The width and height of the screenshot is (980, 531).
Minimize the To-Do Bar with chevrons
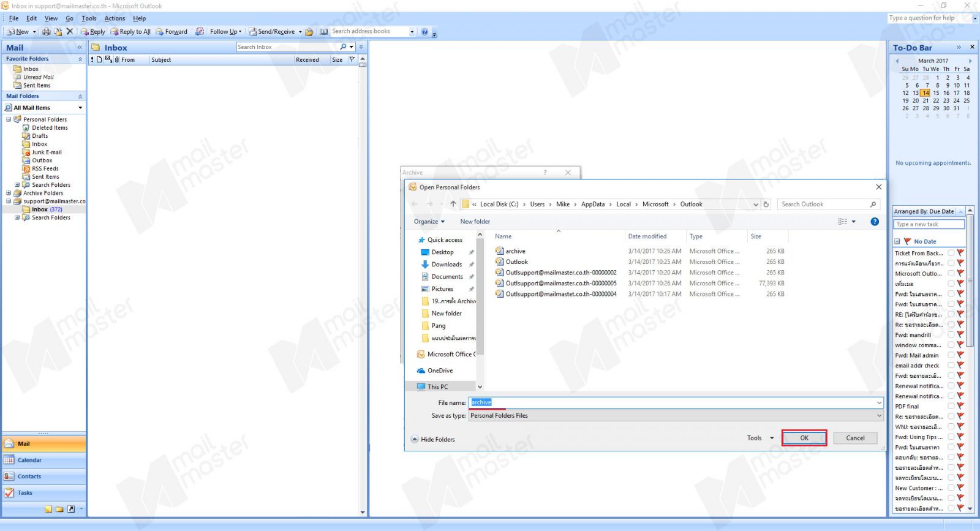pyautogui.click(x=959, y=47)
